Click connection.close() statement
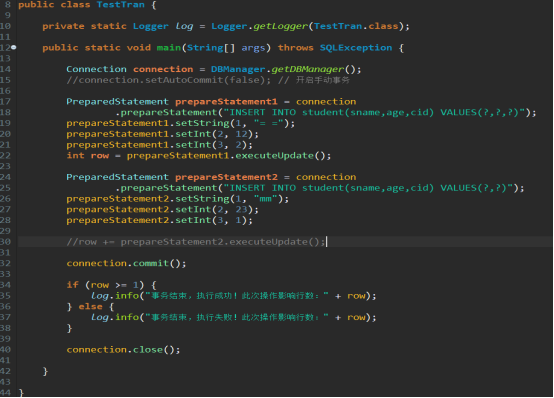554x398 pixels. pos(123,350)
